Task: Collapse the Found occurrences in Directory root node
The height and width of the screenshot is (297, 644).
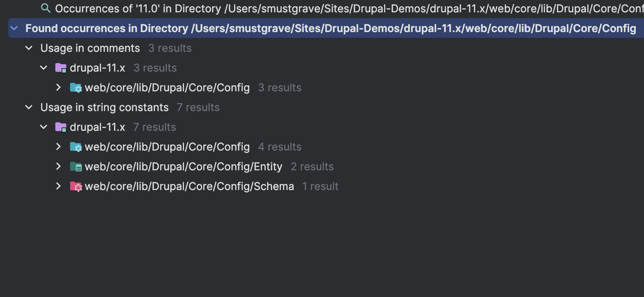Action: tap(14, 28)
